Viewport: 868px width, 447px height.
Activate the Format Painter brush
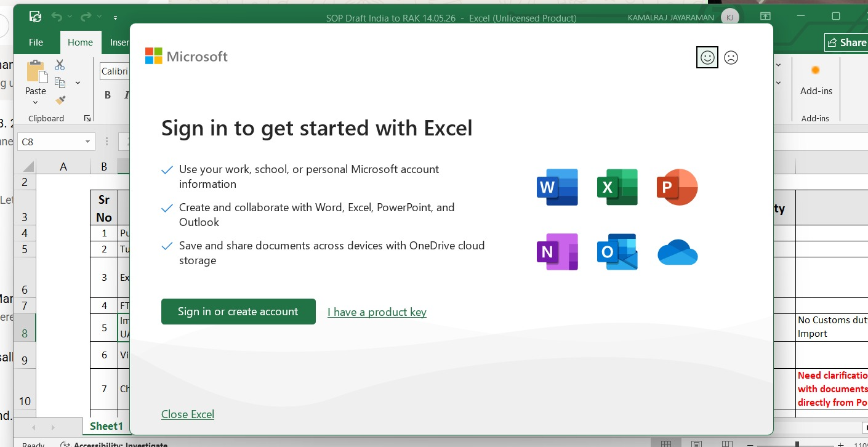point(60,100)
